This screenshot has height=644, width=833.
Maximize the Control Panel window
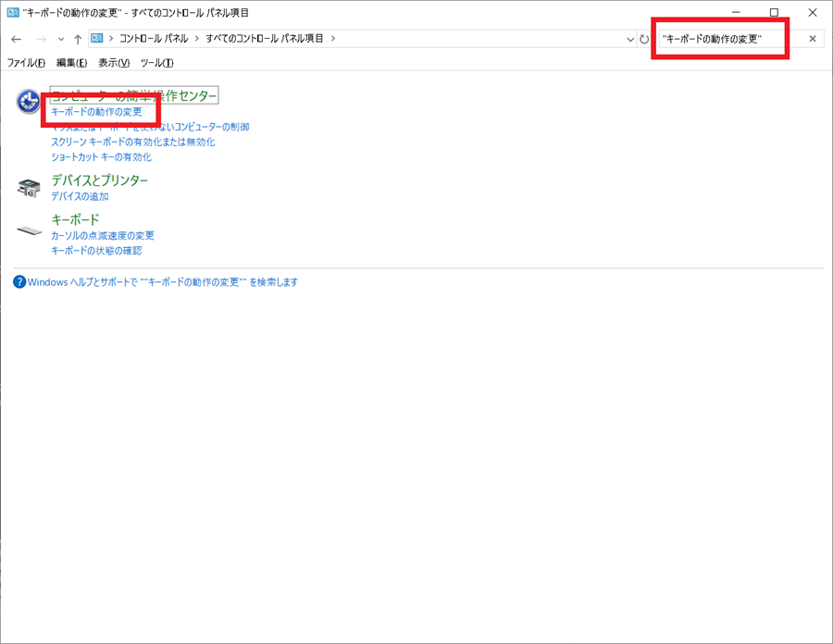click(x=774, y=12)
